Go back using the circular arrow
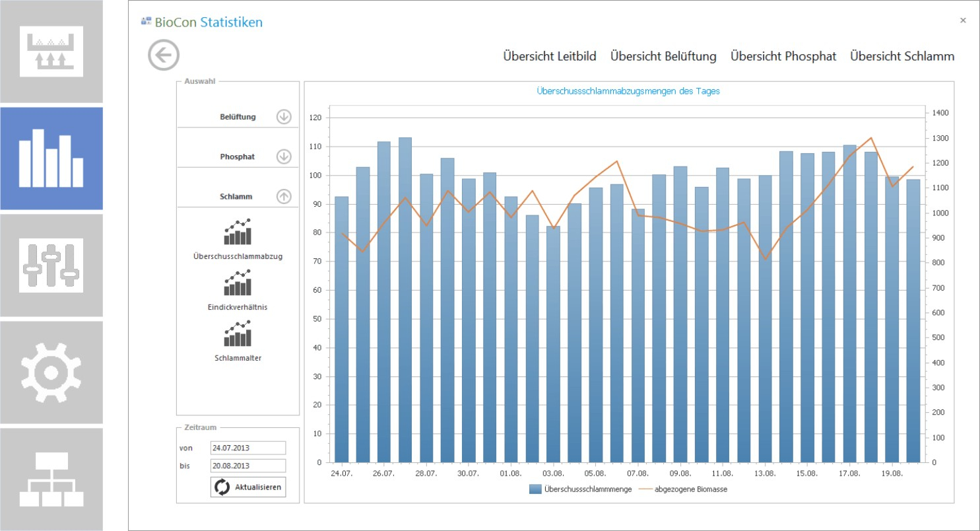This screenshot has height=531, width=980. pyautogui.click(x=164, y=55)
